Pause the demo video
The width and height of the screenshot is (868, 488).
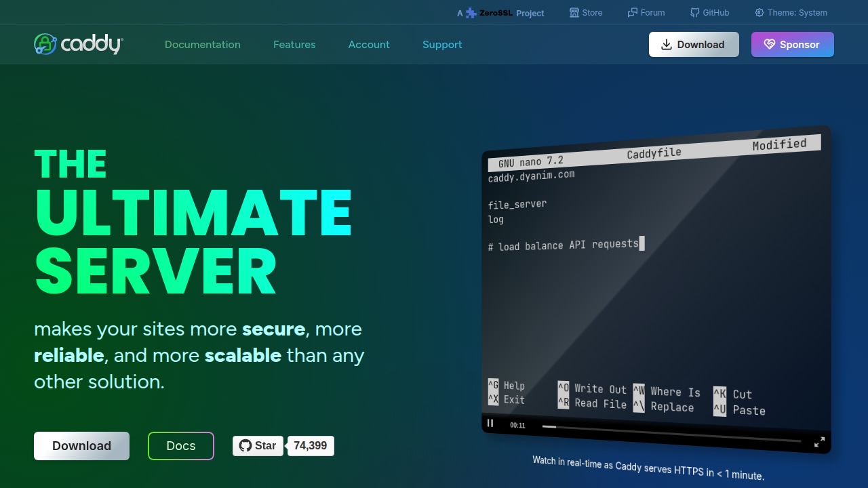tap(490, 423)
